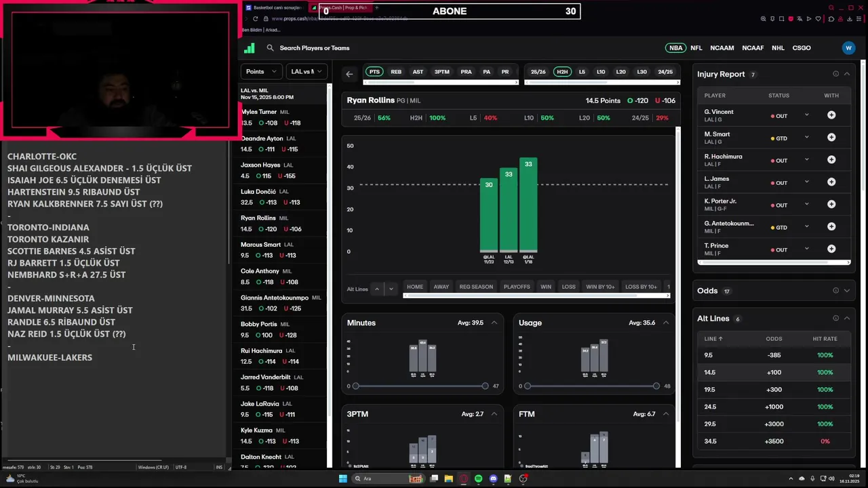
Task: Select Giannis Antetokounmpo in player list
Action: (x=281, y=303)
